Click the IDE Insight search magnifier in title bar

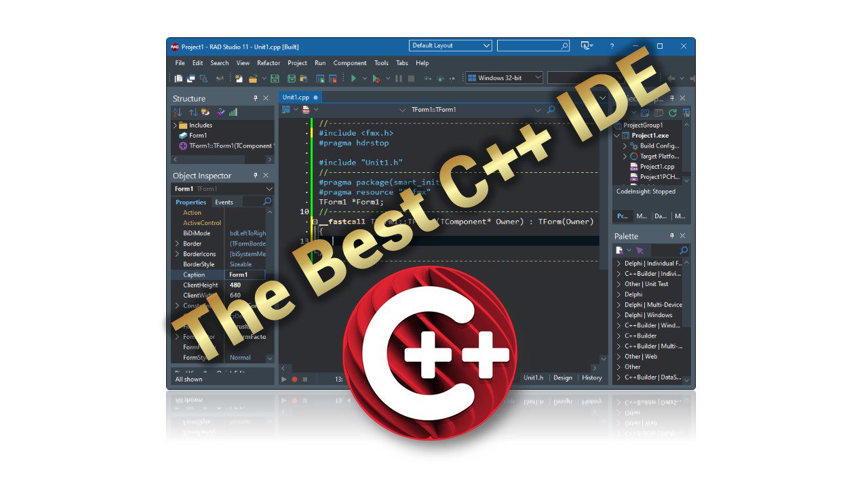[x=564, y=46]
